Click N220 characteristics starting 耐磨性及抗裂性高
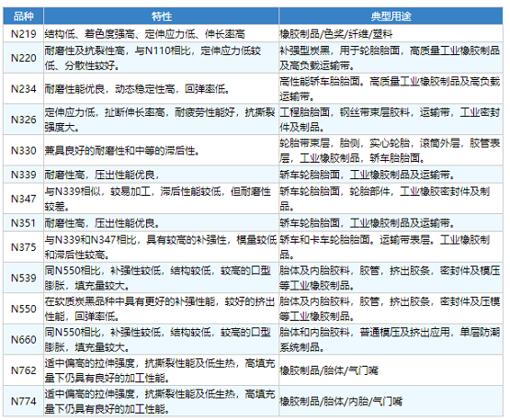The height and width of the screenshot is (420, 510). point(153,58)
